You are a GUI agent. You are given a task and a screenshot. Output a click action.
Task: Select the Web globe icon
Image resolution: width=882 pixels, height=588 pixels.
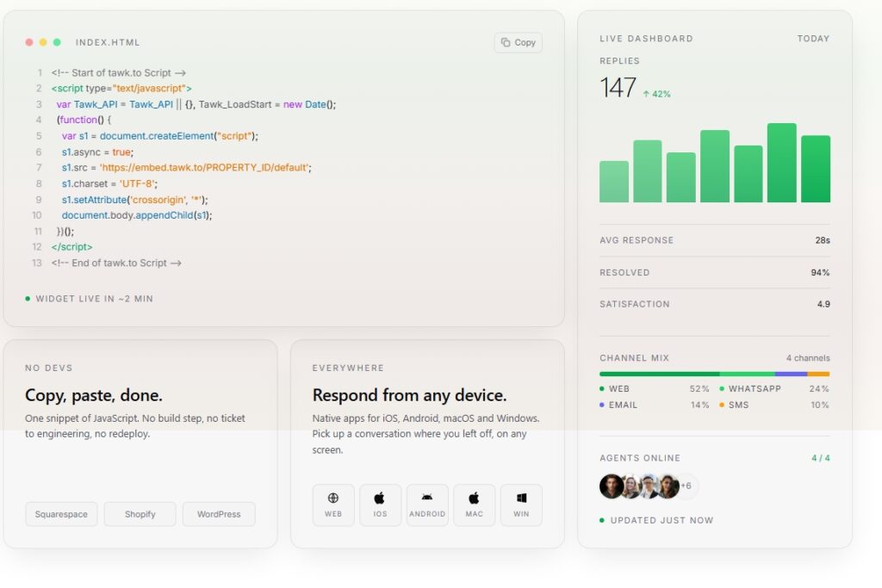pyautogui.click(x=333, y=498)
